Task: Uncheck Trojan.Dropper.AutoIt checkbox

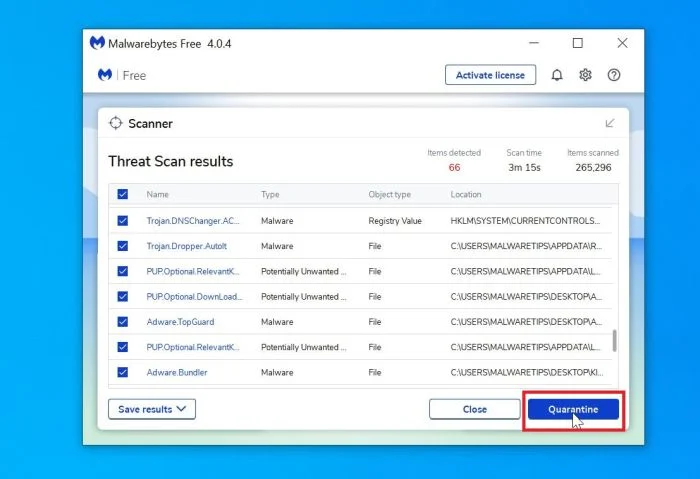Action: (x=123, y=246)
